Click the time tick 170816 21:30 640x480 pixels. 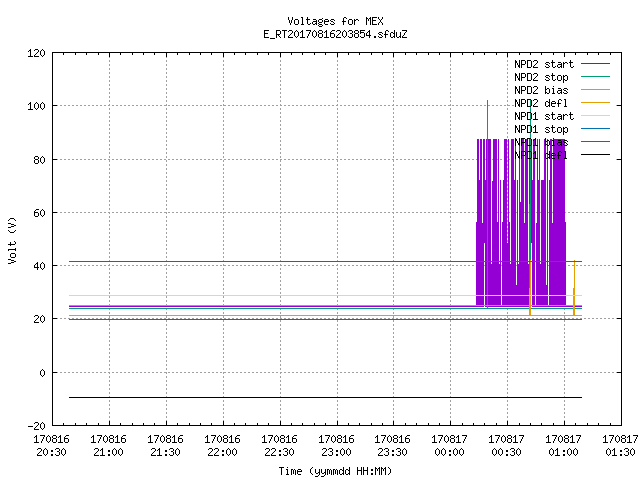(x=165, y=446)
